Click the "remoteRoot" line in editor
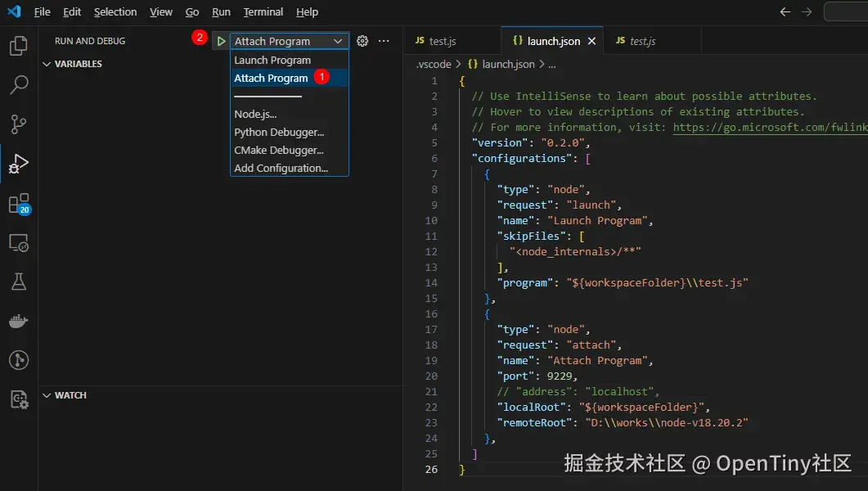The width and height of the screenshot is (868, 491). [623, 422]
